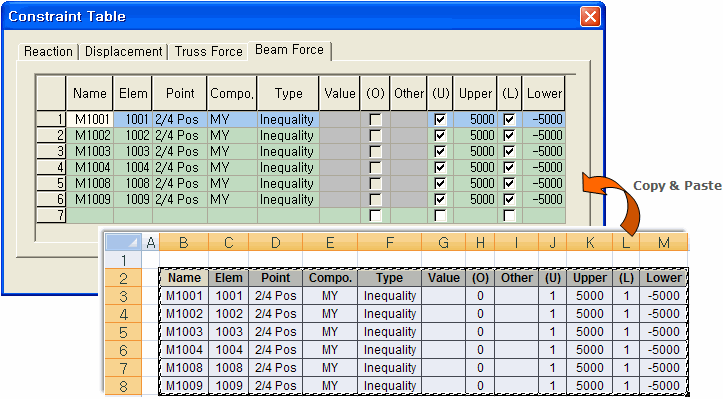723x399 pixels.
Task: Click the Lower column header in table
Action: tap(544, 94)
